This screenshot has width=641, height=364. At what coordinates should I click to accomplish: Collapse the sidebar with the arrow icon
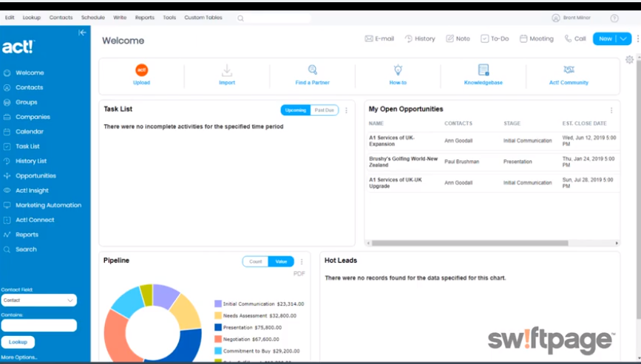click(82, 32)
